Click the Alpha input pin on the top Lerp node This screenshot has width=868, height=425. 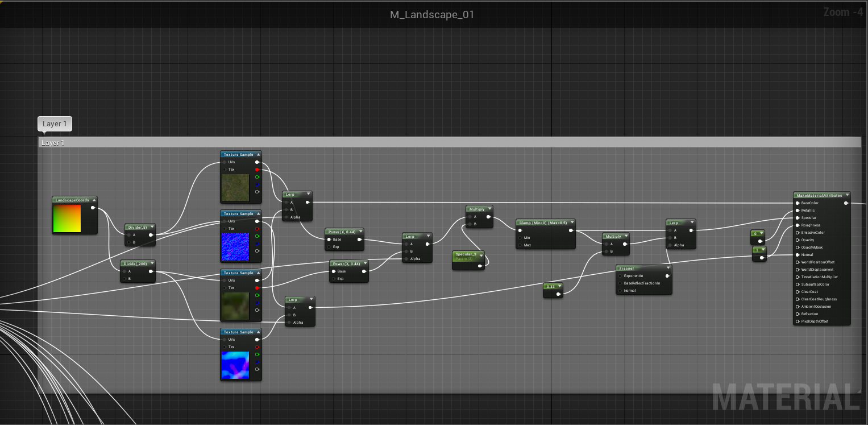(x=287, y=218)
